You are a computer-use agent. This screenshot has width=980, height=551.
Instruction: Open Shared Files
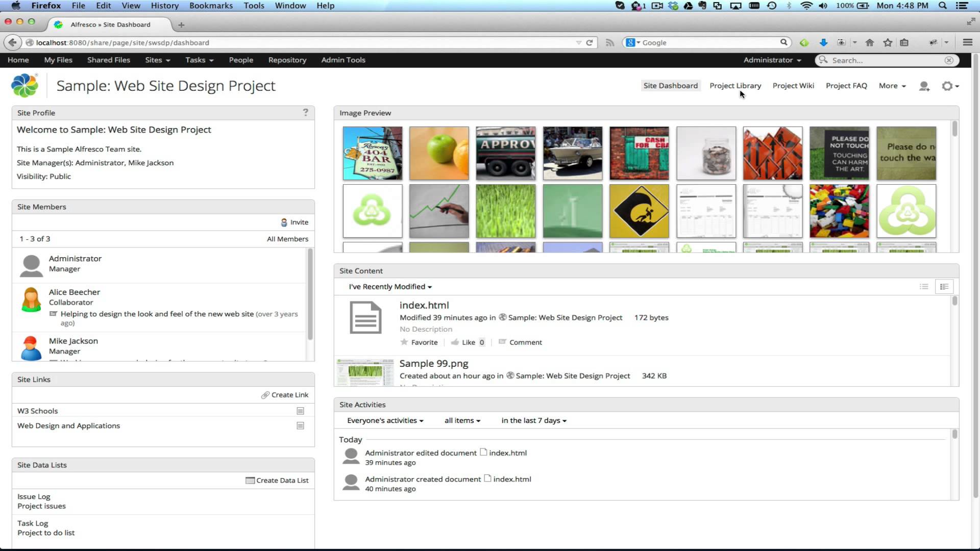[109, 60]
